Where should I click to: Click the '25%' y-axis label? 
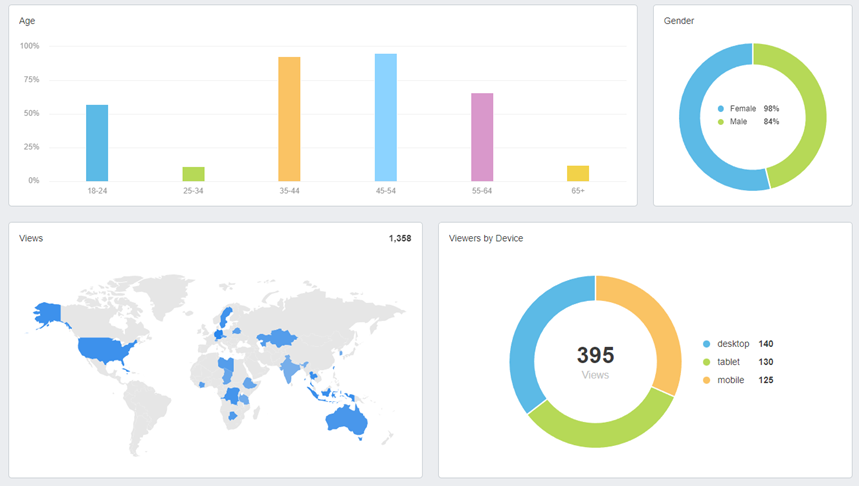(x=31, y=147)
